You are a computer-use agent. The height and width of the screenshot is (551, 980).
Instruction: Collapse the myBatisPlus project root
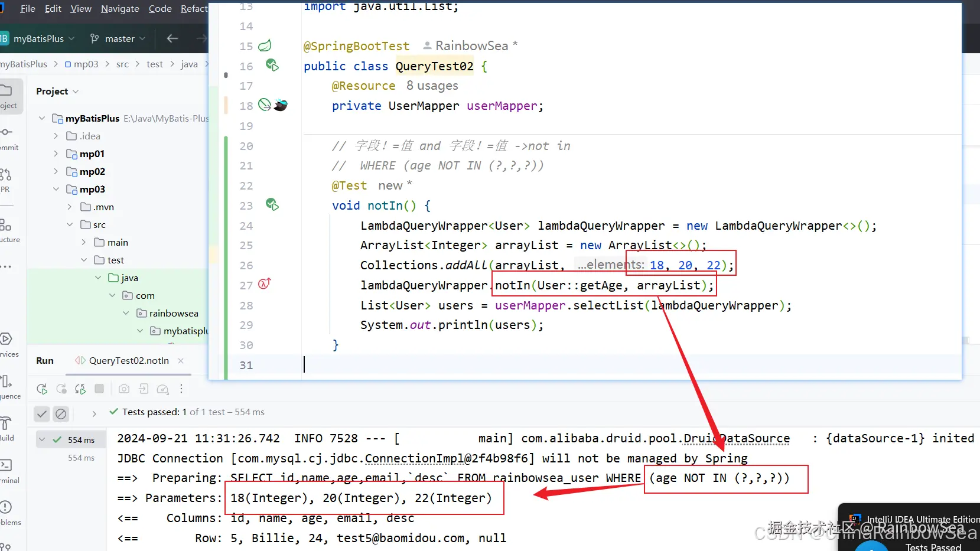pos(42,118)
